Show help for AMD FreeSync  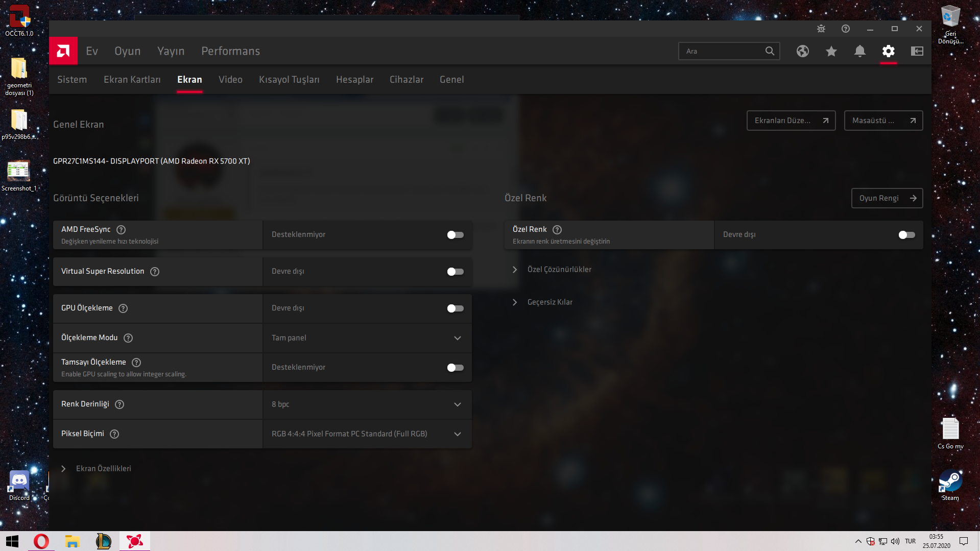(x=121, y=230)
